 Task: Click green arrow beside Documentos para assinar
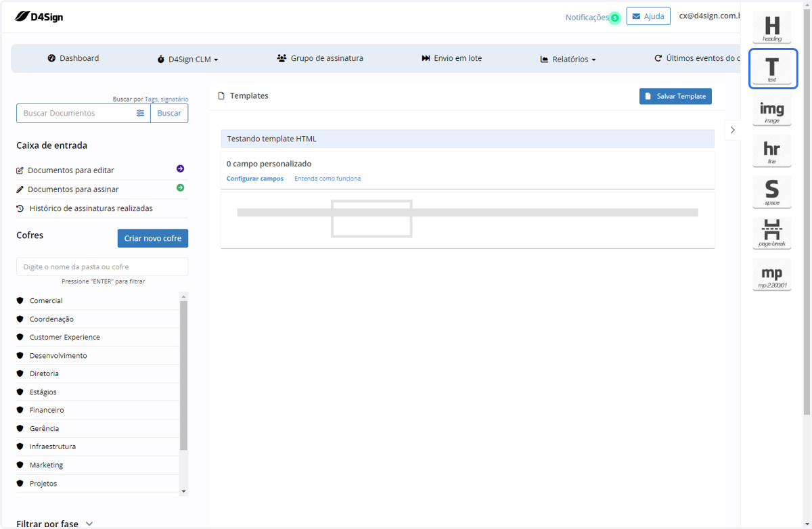[x=180, y=188]
